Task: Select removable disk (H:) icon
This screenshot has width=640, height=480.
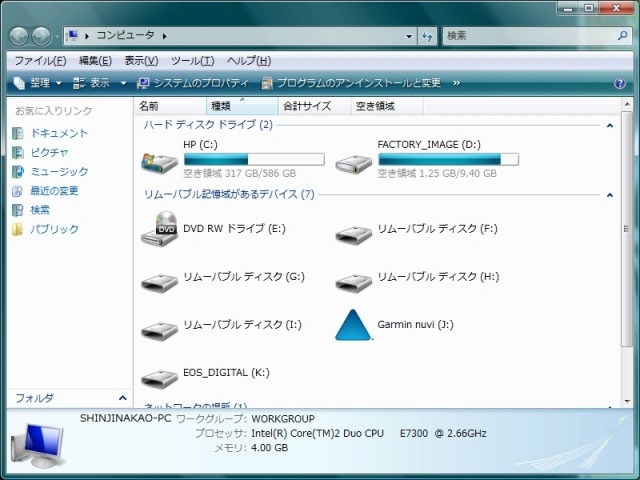Action: (354, 283)
